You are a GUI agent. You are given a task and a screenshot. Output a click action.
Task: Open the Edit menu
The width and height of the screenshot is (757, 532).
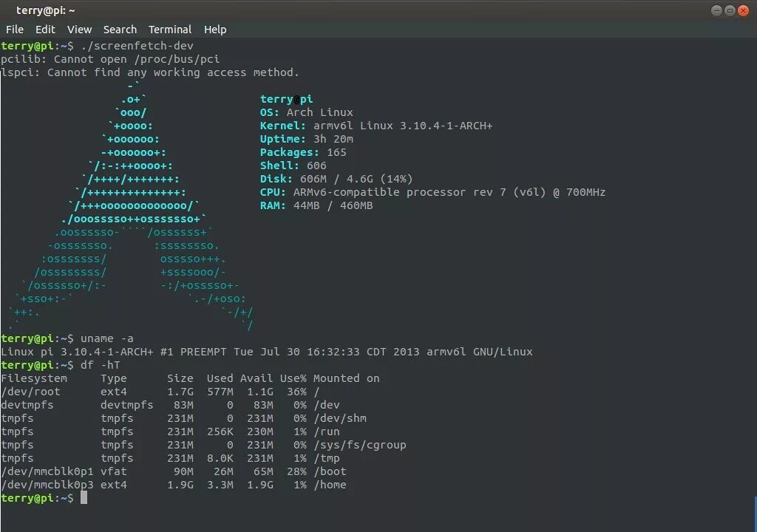45,30
